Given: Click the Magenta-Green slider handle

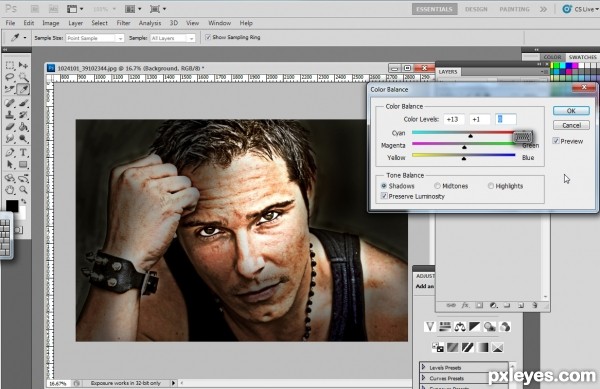Looking at the screenshot, I should 464,147.
